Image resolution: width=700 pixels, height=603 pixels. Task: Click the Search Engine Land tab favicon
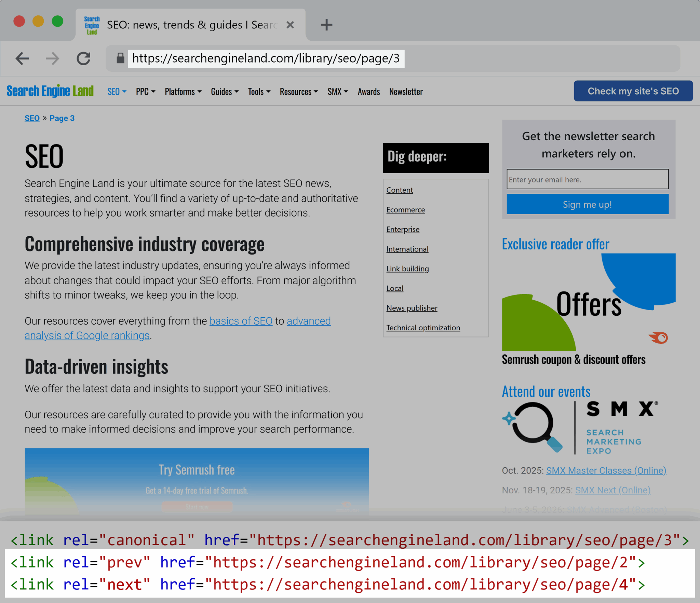pos(92,25)
